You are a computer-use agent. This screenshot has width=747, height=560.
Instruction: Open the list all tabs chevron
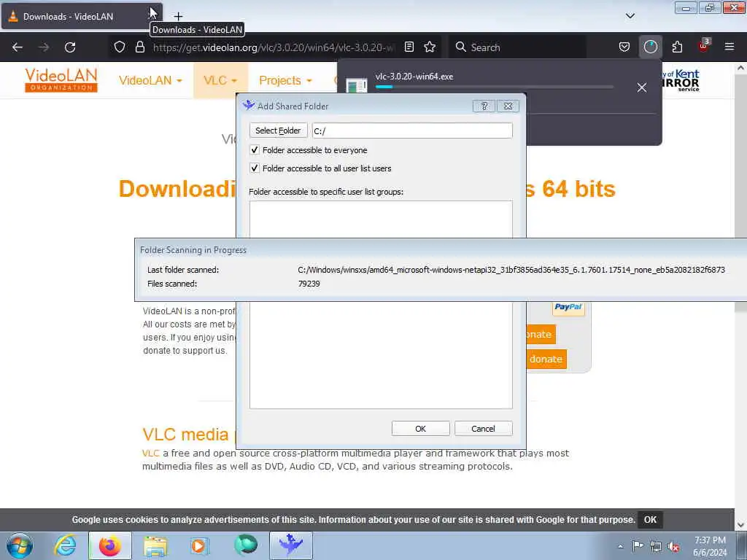click(x=630, y=16)
